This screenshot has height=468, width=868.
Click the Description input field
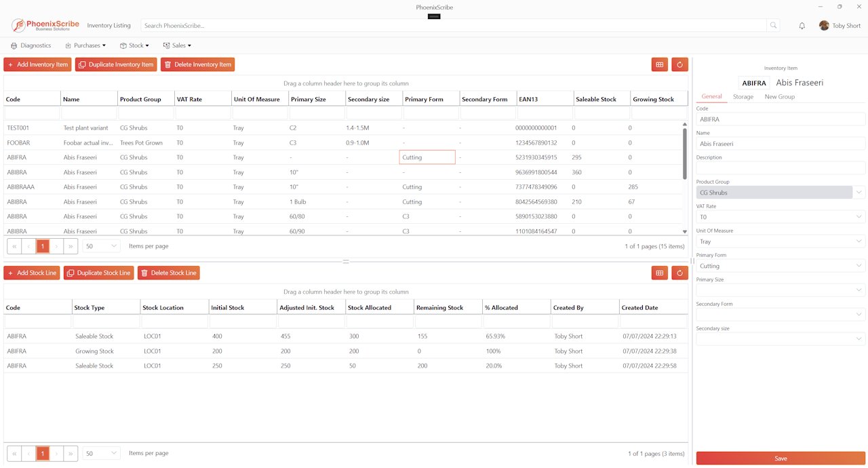(x=781, y=168)
